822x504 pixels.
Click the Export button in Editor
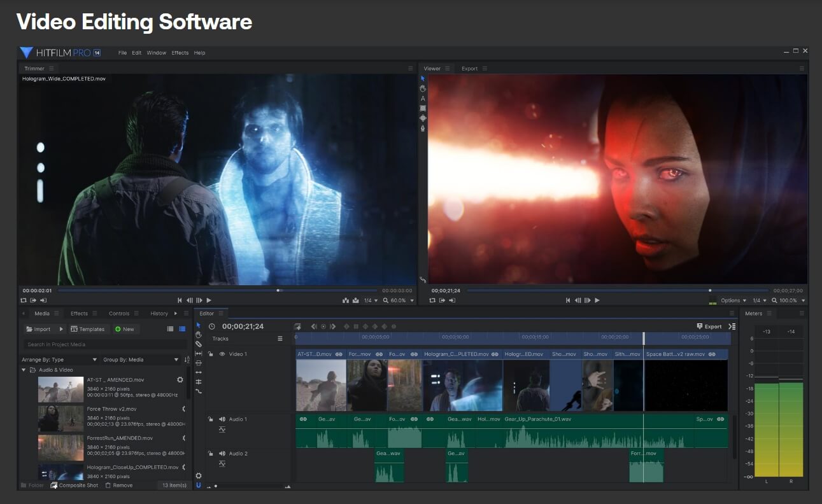coord(709,326)
